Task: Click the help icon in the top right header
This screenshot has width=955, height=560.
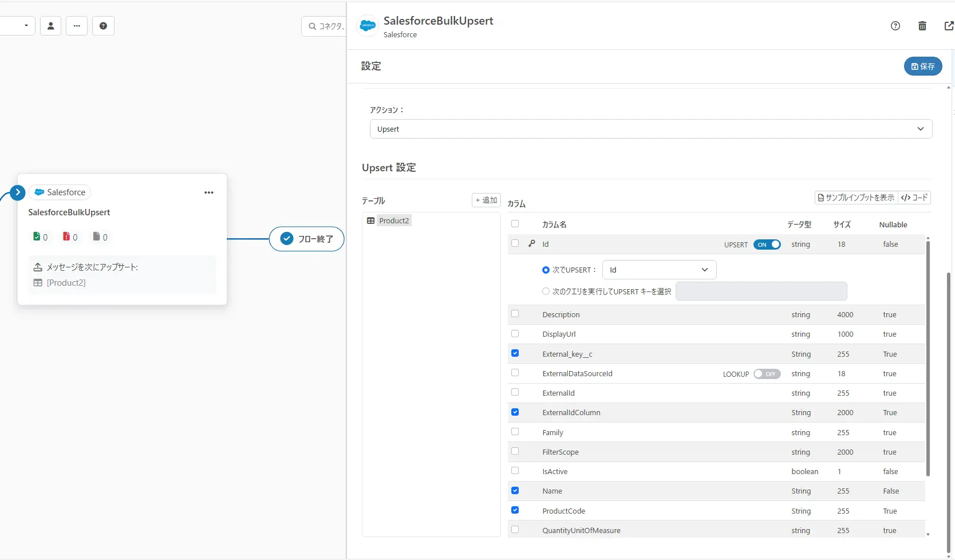Action: click(895, 26)
